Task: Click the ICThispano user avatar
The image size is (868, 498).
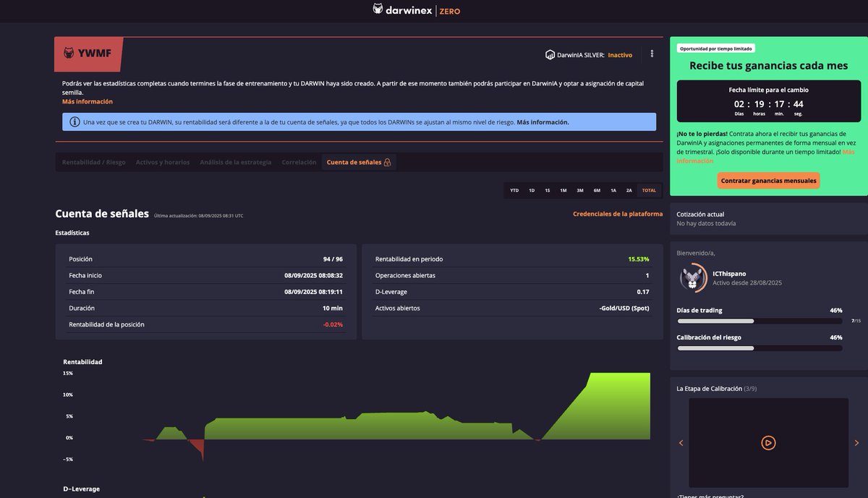Action: (693, 278)
